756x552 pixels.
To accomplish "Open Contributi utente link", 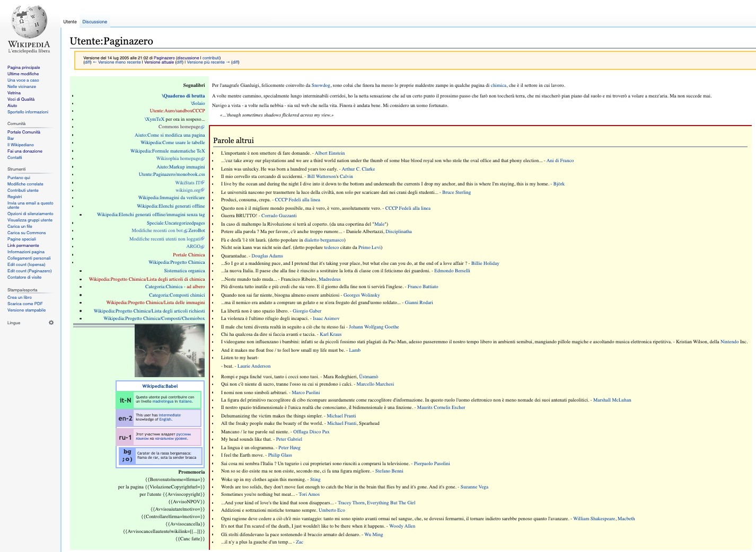I will point(23,190).
